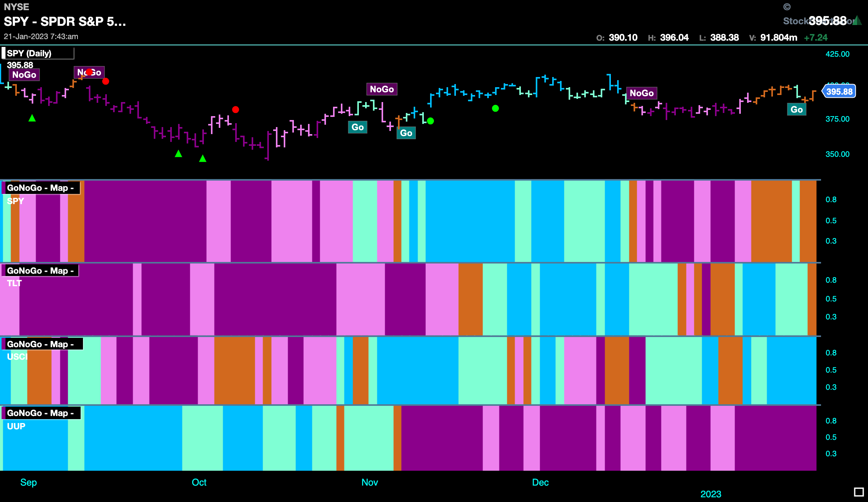Click the GoNoGo Map USCI panel label
The height and width of the screenshot is (502, 868).
[x=42, y=344]
